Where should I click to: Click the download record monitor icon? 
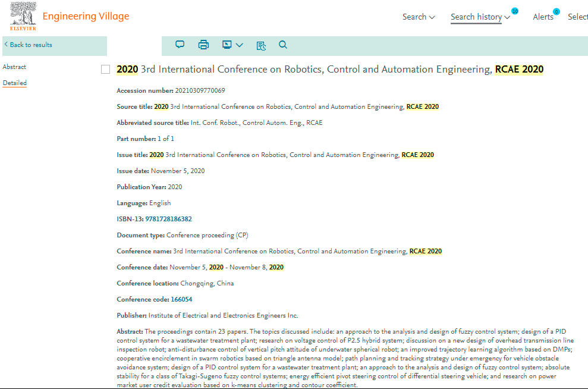[227, 45]
